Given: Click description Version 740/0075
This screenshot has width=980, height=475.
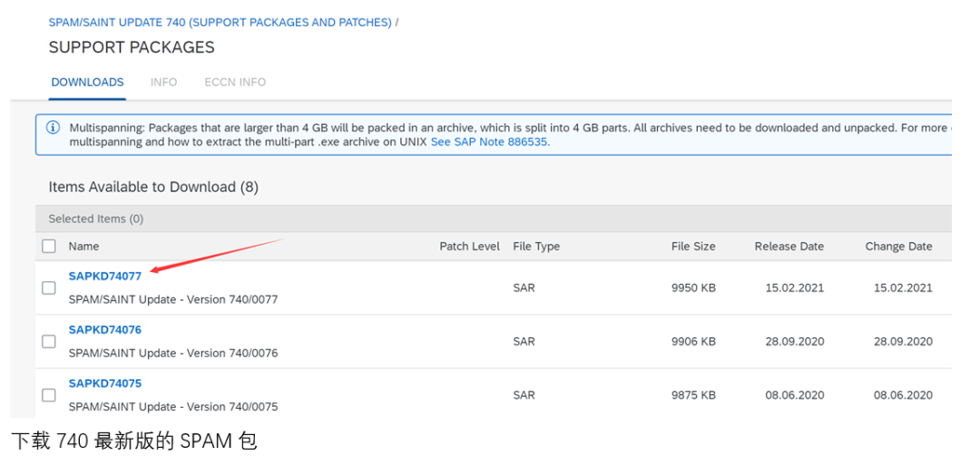Looking at the screenshot, I should (173, 407).
